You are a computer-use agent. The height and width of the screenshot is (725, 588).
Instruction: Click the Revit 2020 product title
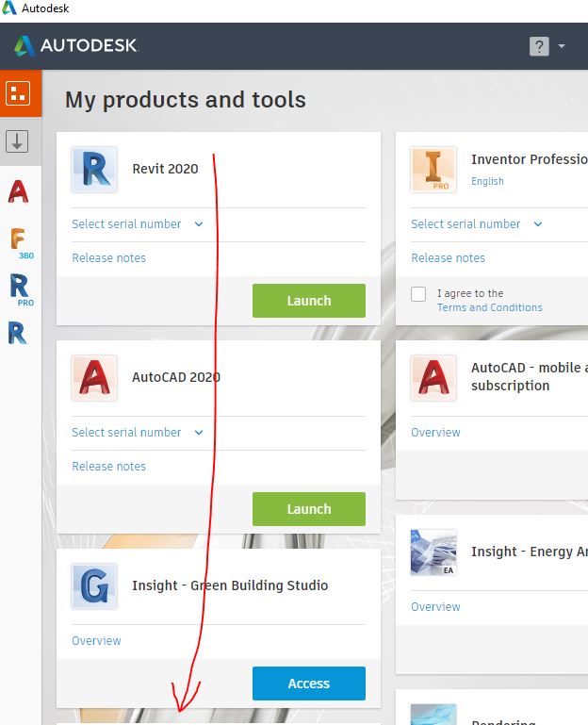coord(165,169)
